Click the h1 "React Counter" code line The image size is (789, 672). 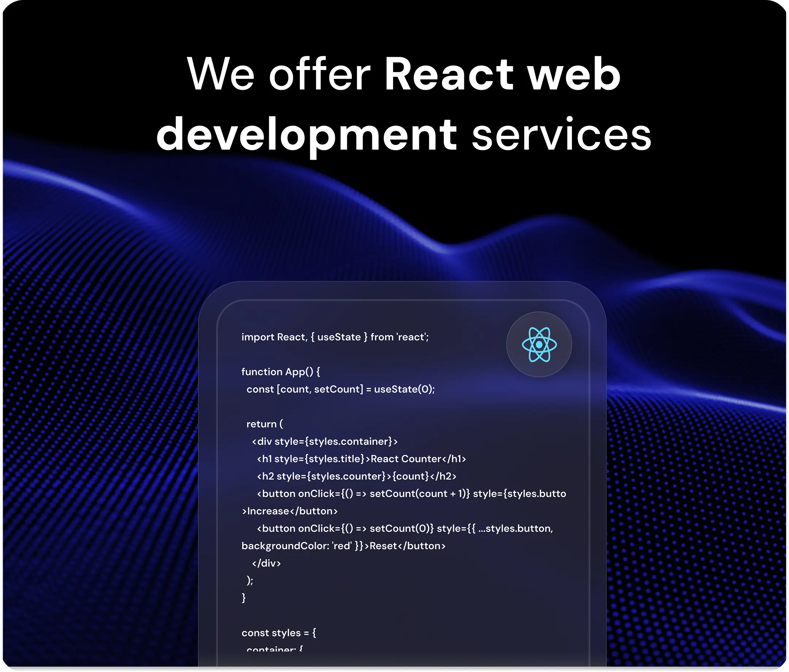[361, 459]
